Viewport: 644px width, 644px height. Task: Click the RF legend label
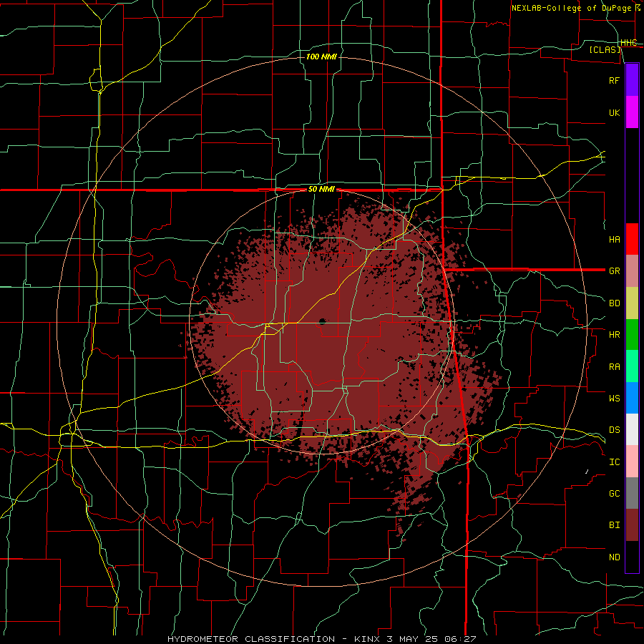point(614,80)
